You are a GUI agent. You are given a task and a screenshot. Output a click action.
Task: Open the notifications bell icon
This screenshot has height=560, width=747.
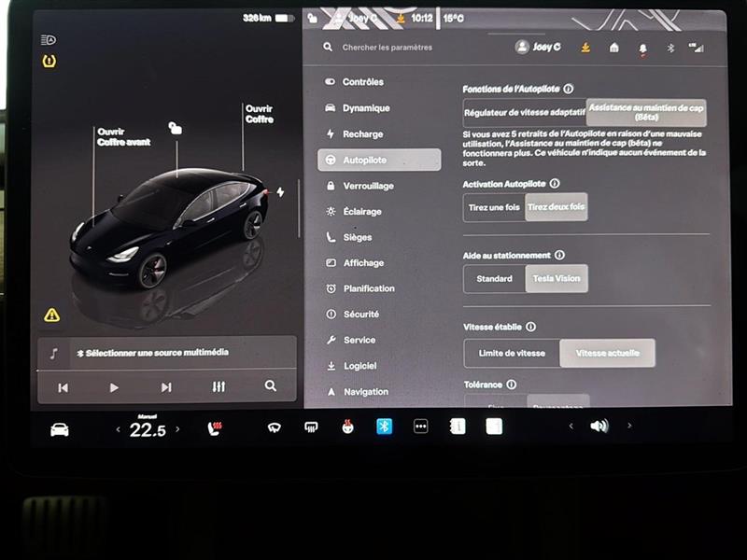point(642,49)
